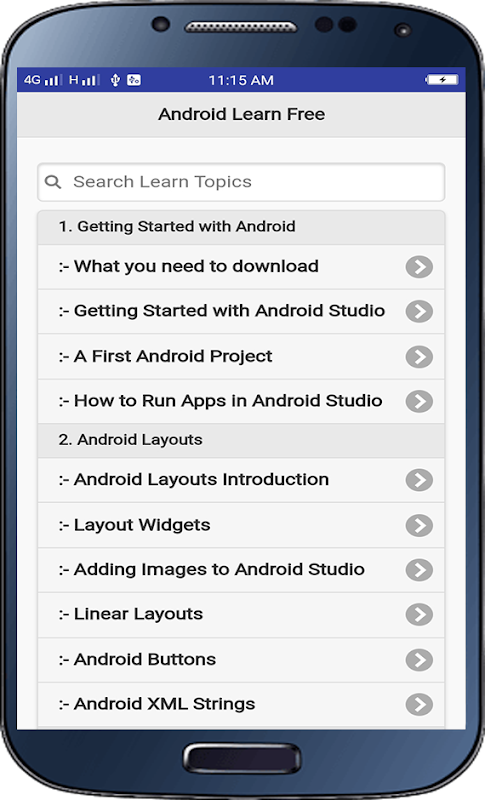Tap arrow icon for Adding Images to Android Studio
The height and width of the screenshot is (800, 485).
tap(419, 570)
